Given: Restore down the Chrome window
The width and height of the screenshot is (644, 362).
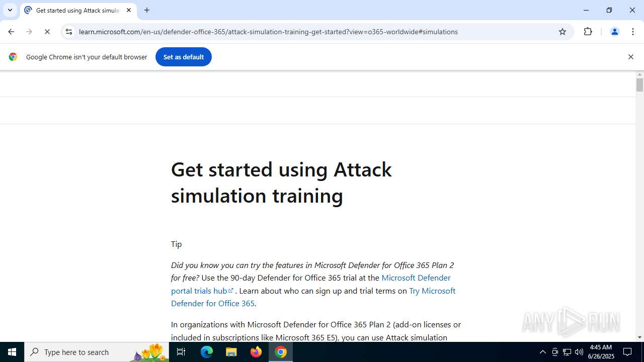Looking at the screenshot, I should 609,10.
